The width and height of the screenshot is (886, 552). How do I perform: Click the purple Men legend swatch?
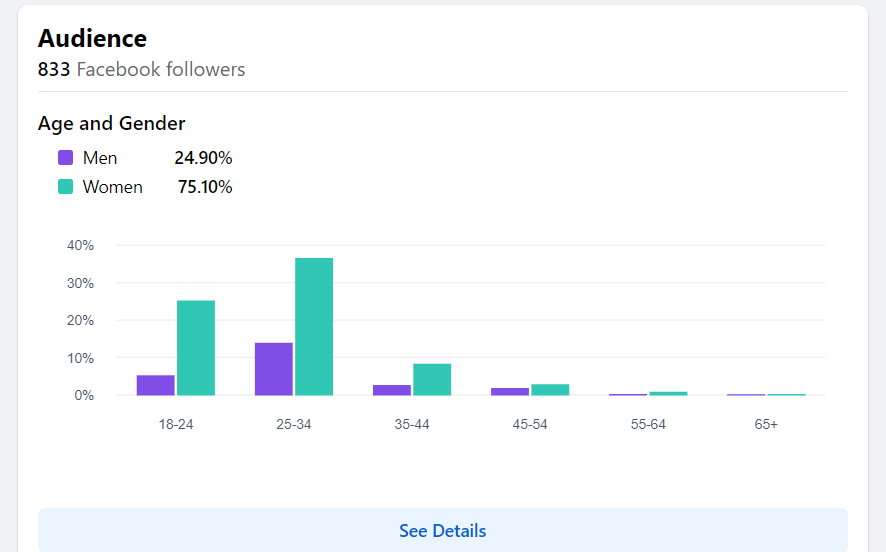[66, 158]
